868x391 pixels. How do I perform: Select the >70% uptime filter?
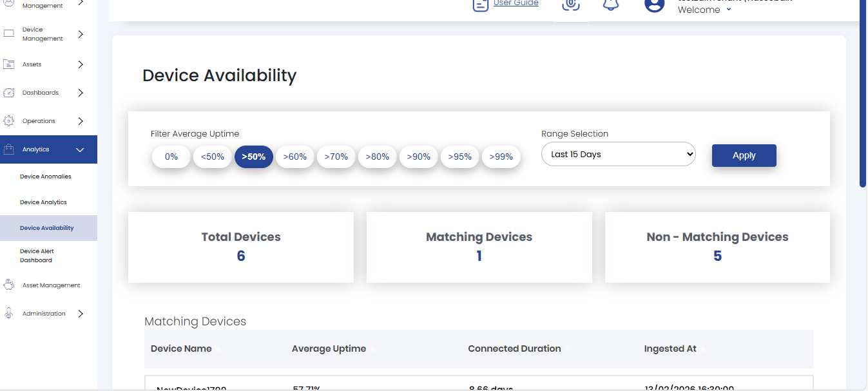point(336,157)
